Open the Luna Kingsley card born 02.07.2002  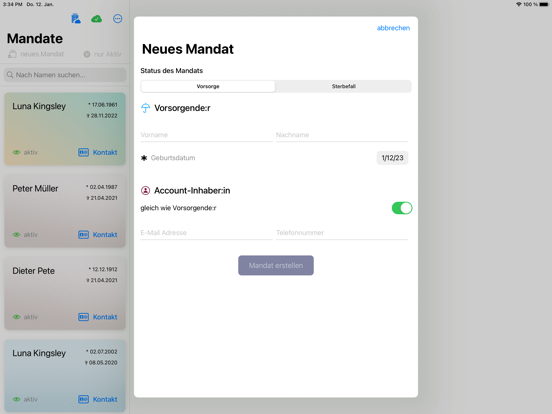(x=65, y=376)
